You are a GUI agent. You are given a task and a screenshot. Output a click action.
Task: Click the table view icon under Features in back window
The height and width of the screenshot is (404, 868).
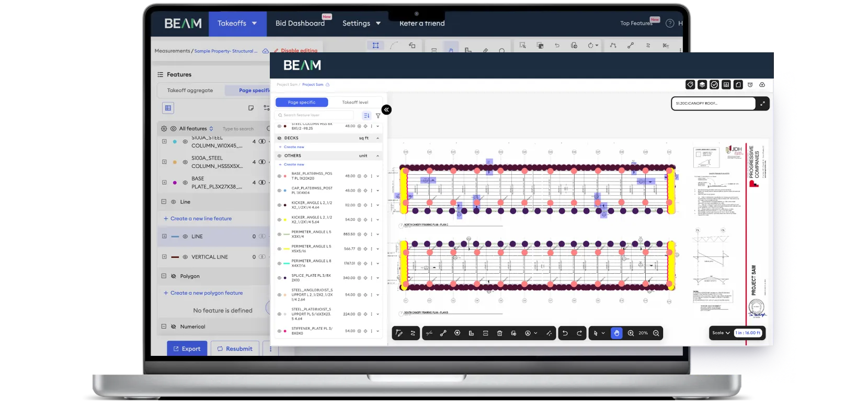click(x=168, y=108)
